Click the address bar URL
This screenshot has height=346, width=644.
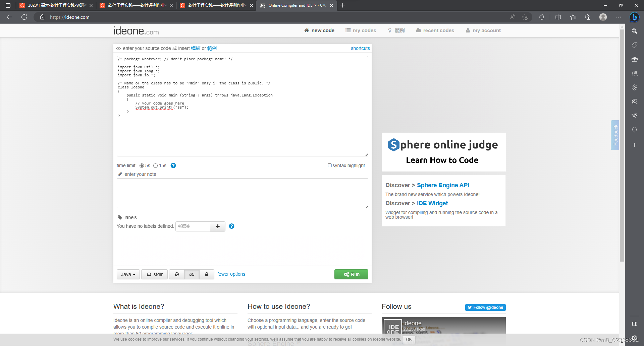[70, 17]
